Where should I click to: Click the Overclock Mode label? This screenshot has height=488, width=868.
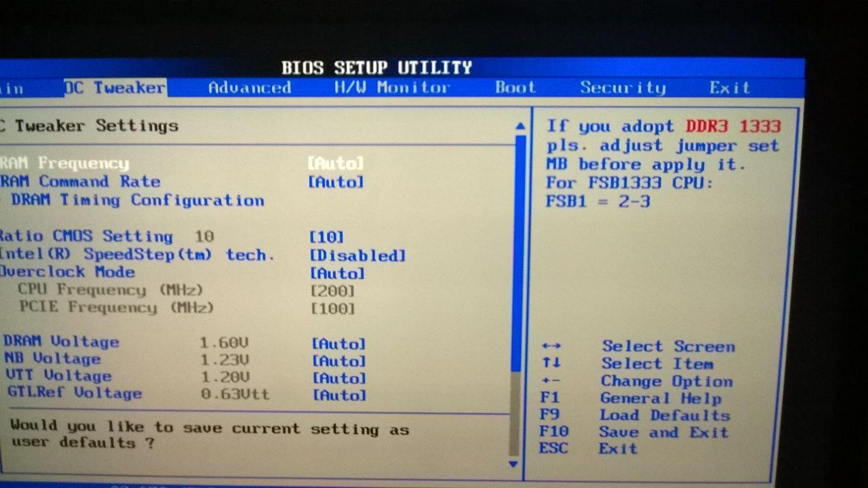[x=67, y=272]
